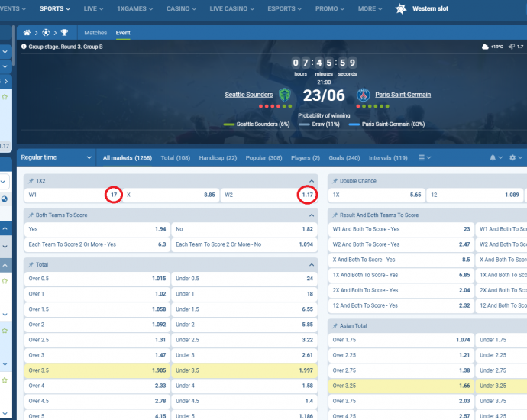Screen dimensions: 527x420
Task: Bet Both Teams To Score Yes 1.94
Action: coord(97,229)
